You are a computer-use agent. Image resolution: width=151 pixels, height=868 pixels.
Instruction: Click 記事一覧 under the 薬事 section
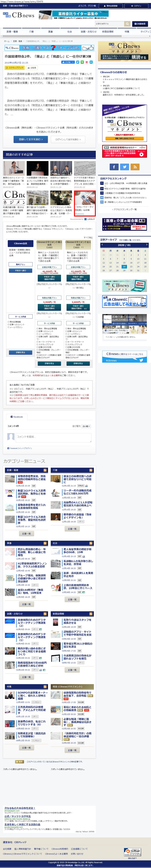(26, 604)
